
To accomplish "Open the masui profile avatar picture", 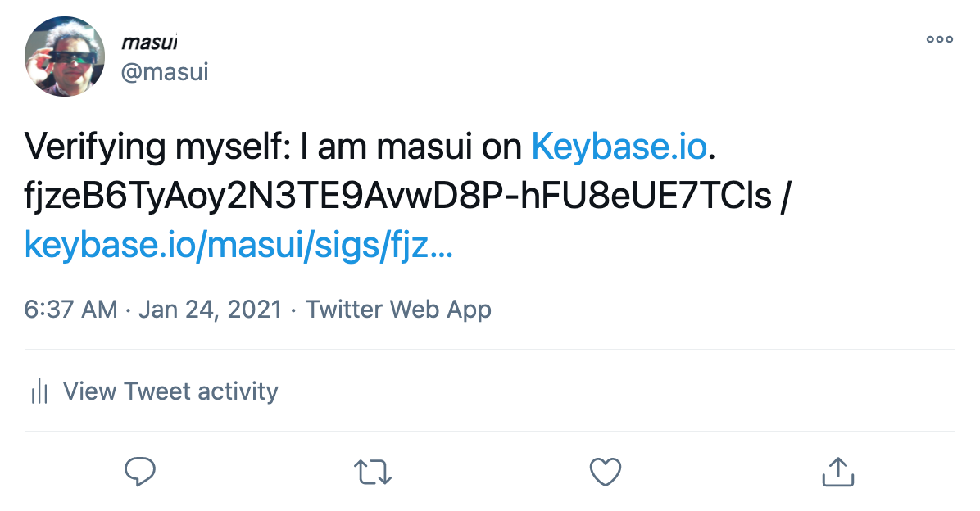I will point(66,57).
